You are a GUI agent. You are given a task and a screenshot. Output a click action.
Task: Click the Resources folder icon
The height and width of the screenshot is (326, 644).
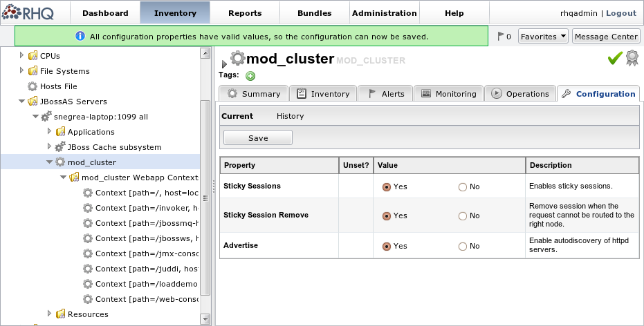(60, 314)
